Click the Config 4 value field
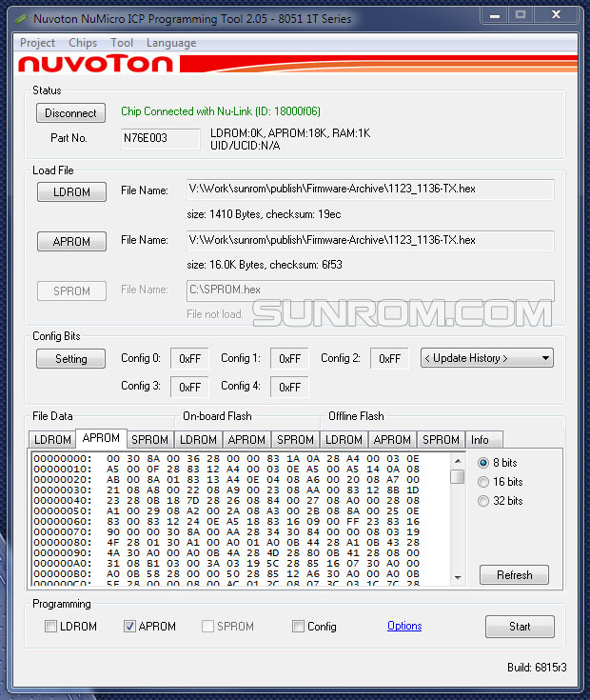The width and height of the screenshot is (590, 700). [x=289, y=387]
